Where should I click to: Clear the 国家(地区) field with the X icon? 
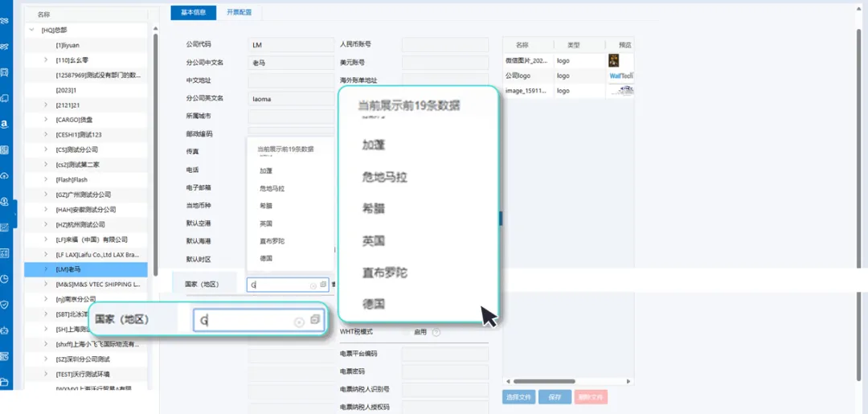tap(313, 285)
